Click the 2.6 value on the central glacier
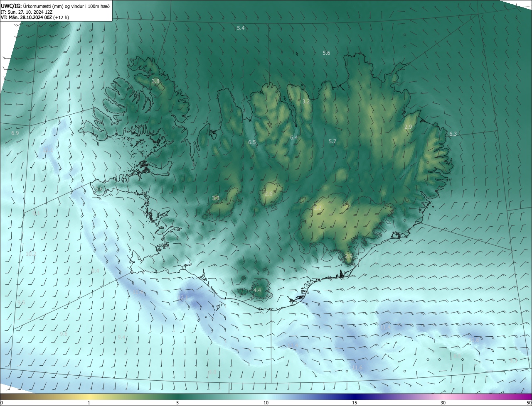Viewport: 532px width, 406px height. click(x=268, y=194)
